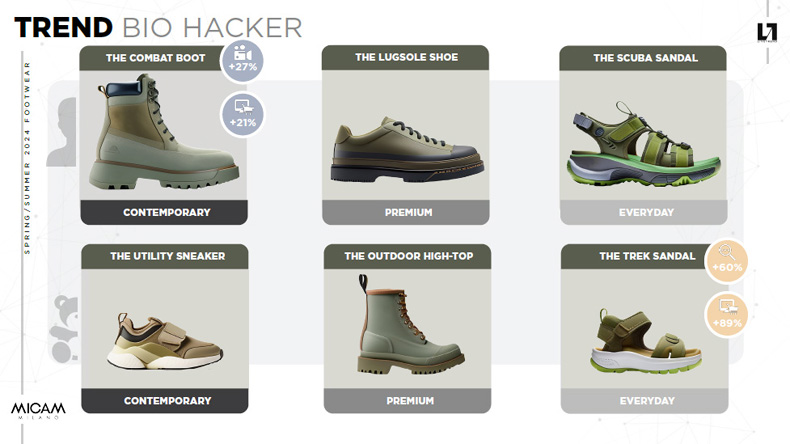Image resolution: width=790 pixels, height=444 pixels.
Task: Click the scuba sandal image
Action: pyautogui.click(x=643, y=146)
